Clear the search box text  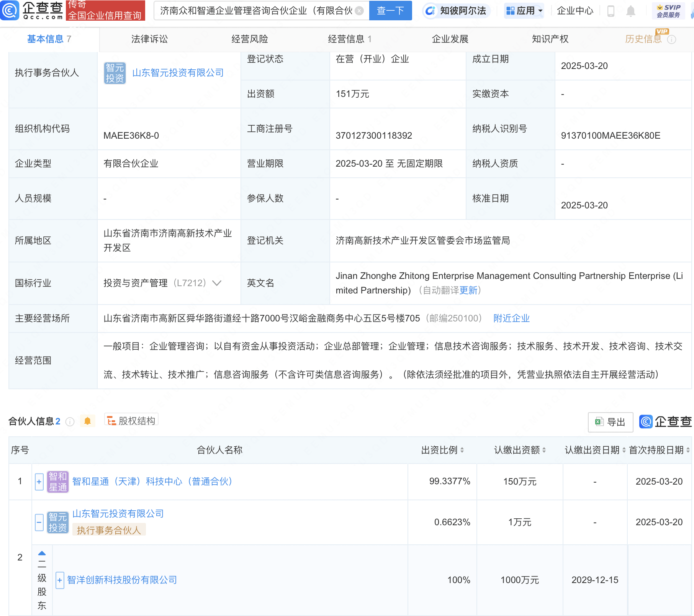pos(359,11)
